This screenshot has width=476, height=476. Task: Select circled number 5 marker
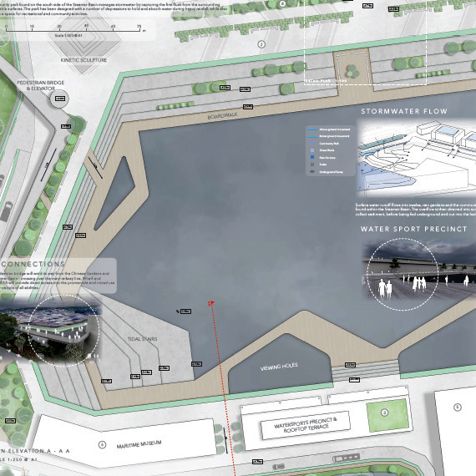tap(457, 407)
